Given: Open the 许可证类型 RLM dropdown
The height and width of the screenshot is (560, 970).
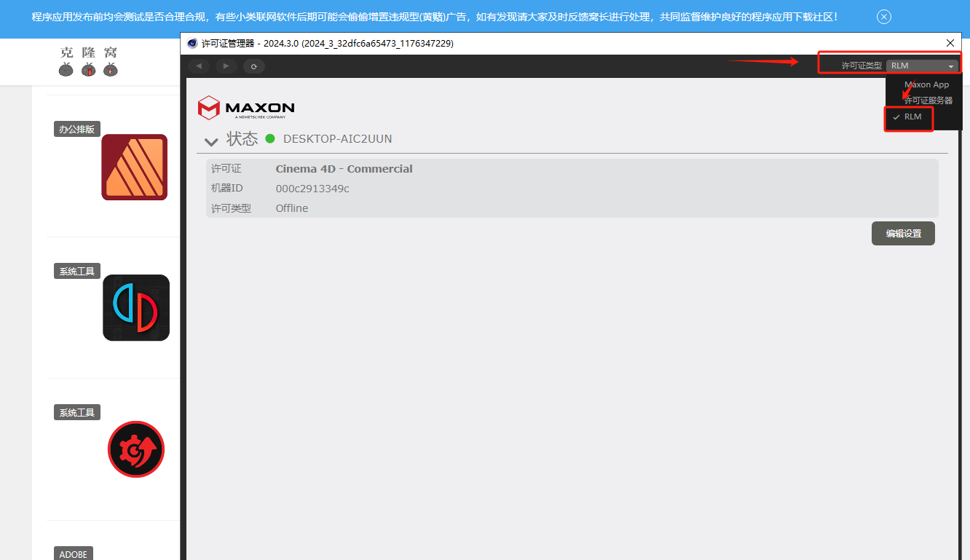Looking at the screenshot, I should (922, 66).
